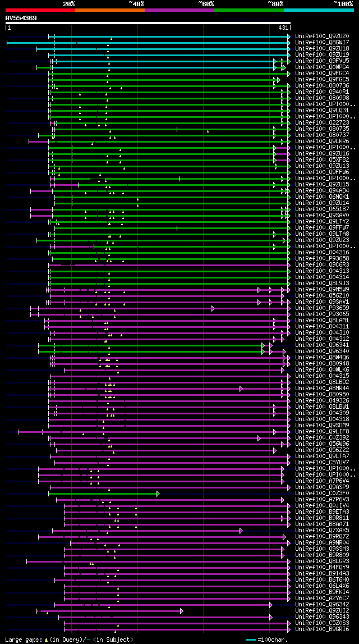Open hit UniRef100_Q9FVU5
The height and width of the screenshot is (644, 359).
322,61
